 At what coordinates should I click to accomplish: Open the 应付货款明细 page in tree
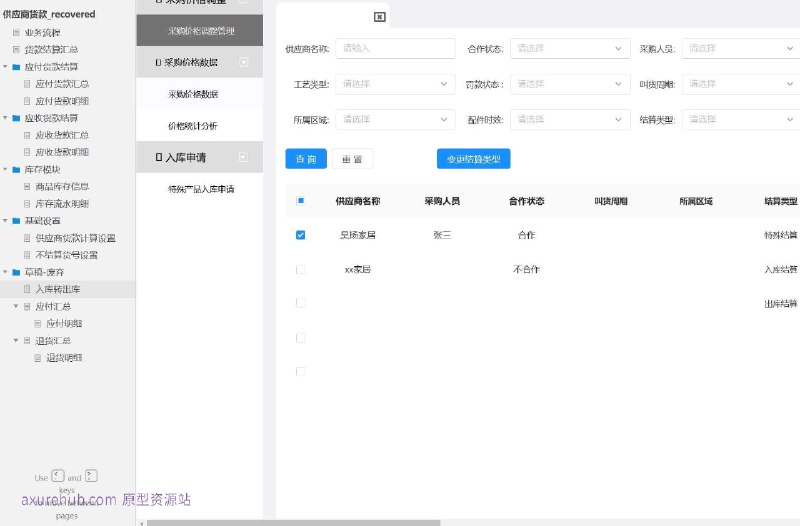62,101
